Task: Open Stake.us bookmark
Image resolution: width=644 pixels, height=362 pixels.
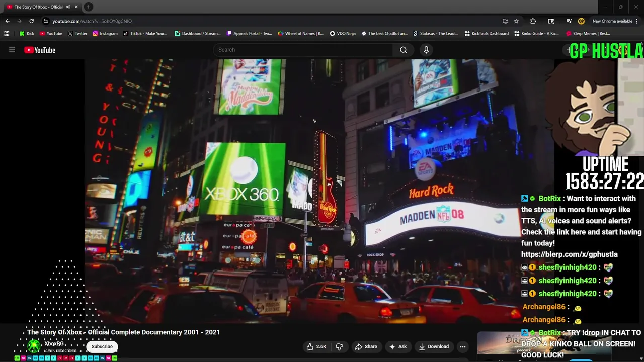Action: click(436, 34)
